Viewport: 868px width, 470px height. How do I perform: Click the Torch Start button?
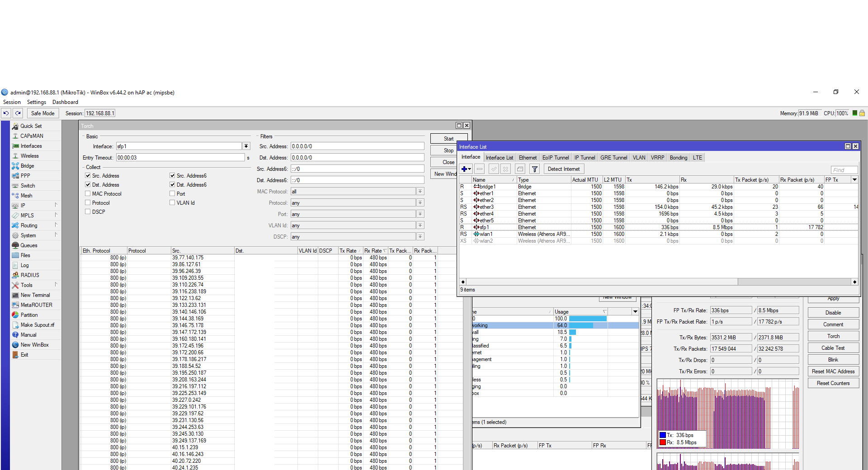tap(448, 139)
